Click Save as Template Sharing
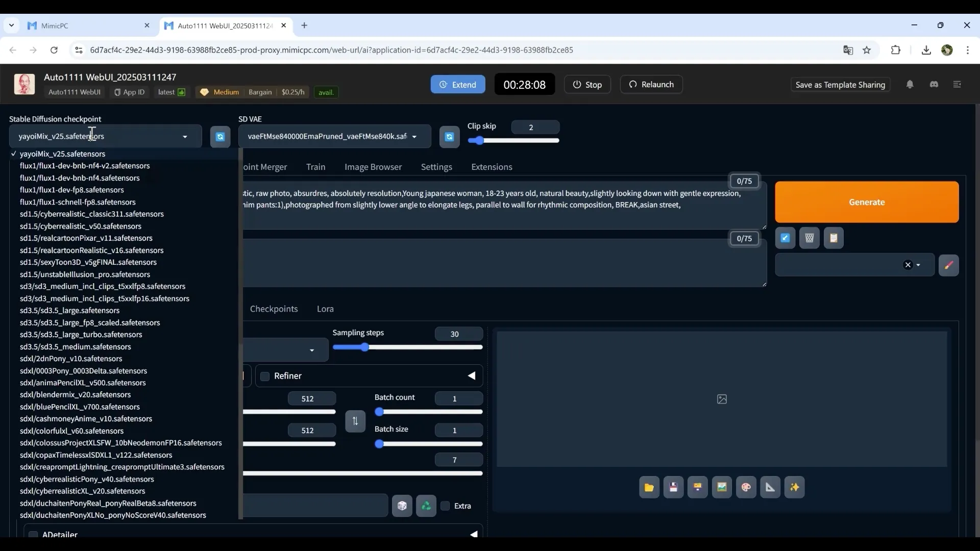This screenshot has width=980, height=551. pos(840,85)
